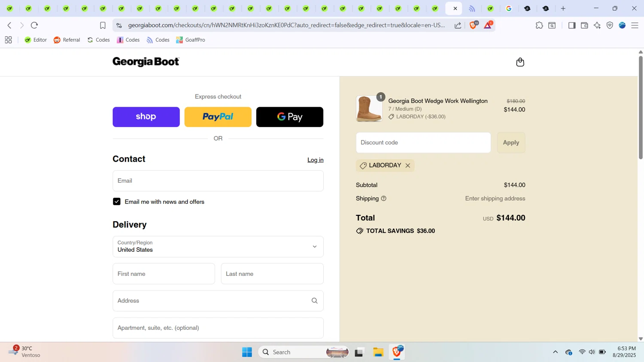Open Task View on taskbar

[359, 352]
